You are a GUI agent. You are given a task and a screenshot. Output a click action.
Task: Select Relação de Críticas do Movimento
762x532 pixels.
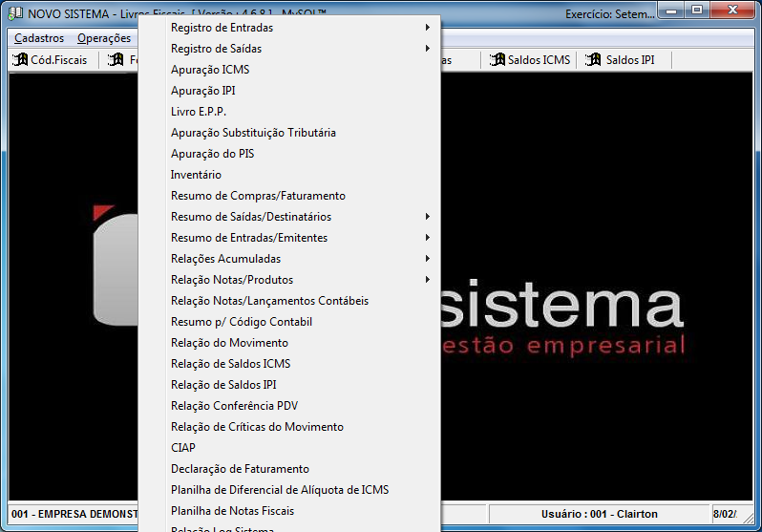coord(289,427)
